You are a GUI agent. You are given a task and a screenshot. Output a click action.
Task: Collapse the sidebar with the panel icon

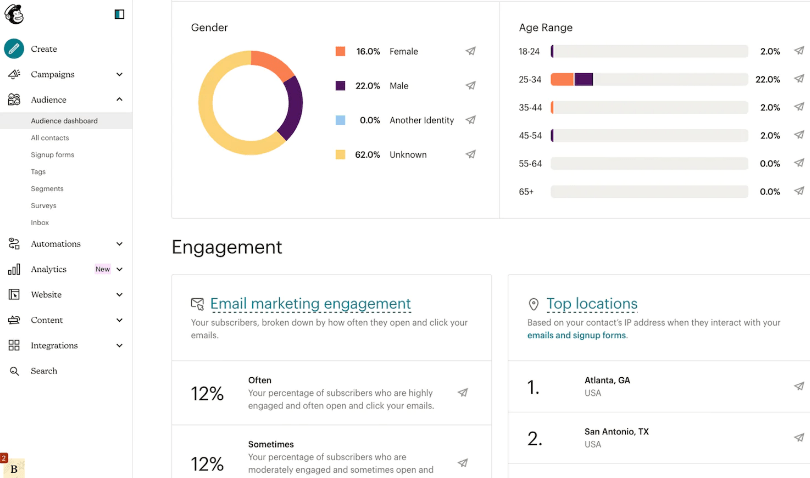click(x=119, y=14)
